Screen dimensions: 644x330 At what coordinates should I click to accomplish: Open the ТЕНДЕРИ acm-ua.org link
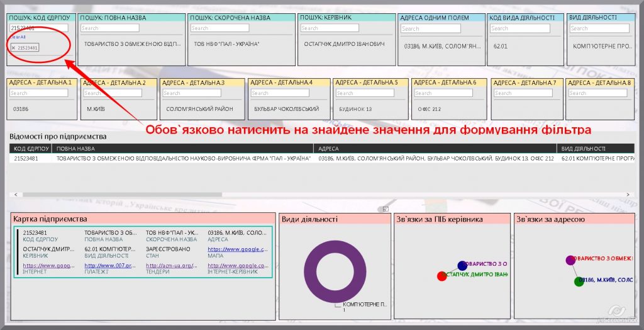171,266
